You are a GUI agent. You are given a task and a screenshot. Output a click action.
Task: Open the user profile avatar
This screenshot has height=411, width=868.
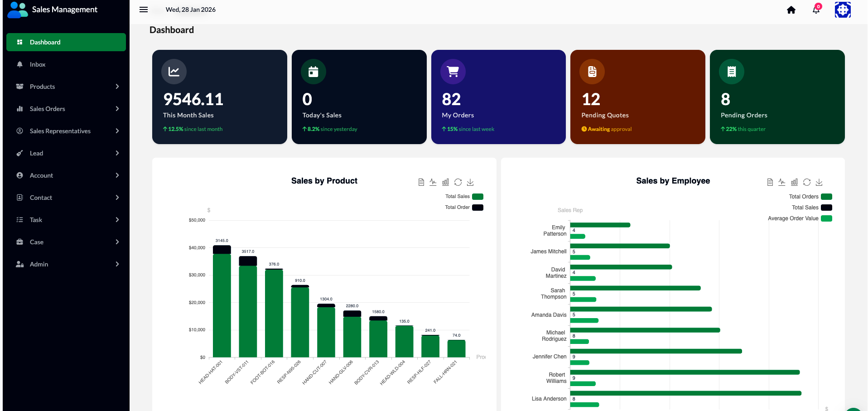tap(842, 10)
